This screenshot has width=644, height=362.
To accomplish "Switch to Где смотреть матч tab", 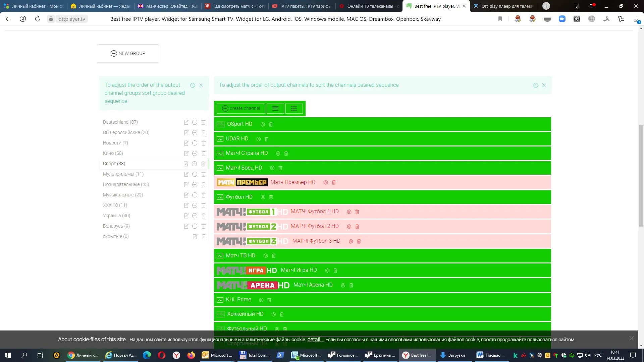I will [x=235, y=6].
